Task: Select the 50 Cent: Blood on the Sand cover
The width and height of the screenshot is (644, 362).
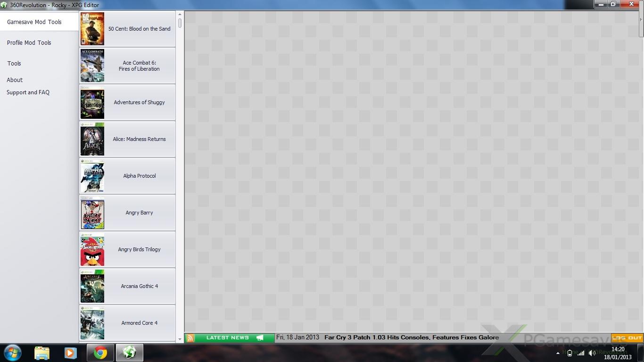Action: [92, 29]
